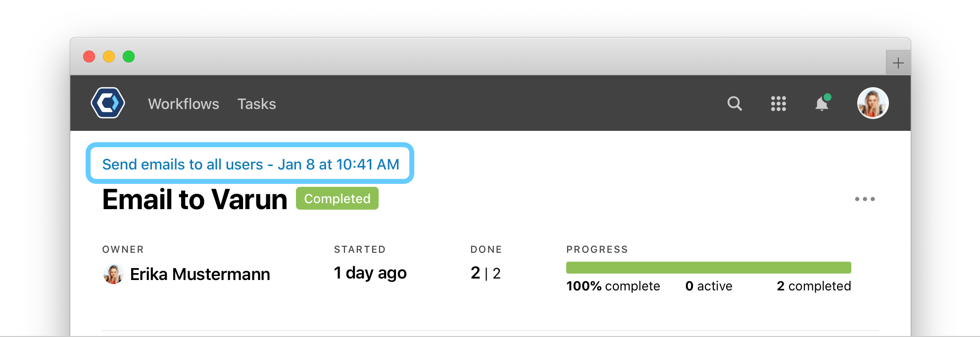Click the 1 day ago started value
This screenshot has width=980, height=337.
(370, 273)
